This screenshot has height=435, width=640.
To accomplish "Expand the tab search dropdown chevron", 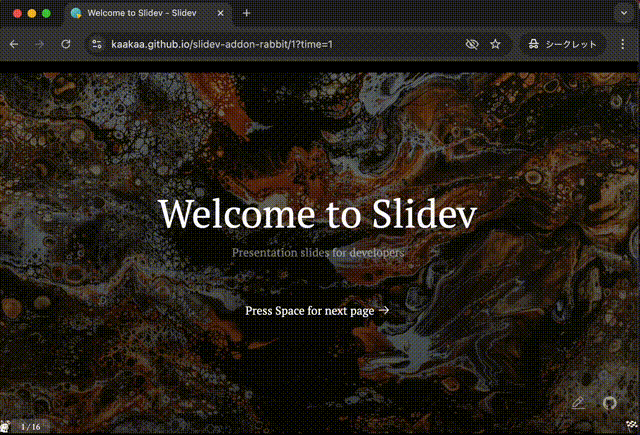I will click(624, 13).
